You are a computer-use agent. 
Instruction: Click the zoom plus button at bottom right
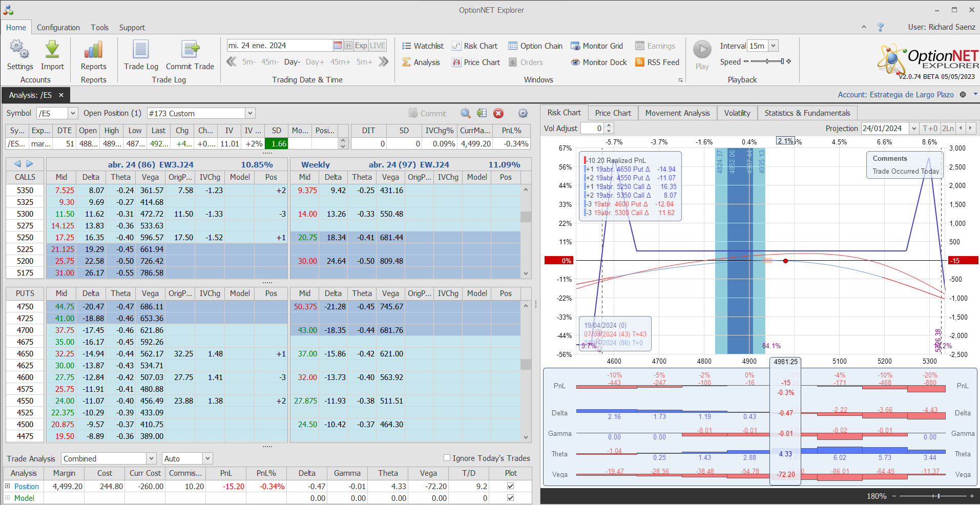point(972,496)
